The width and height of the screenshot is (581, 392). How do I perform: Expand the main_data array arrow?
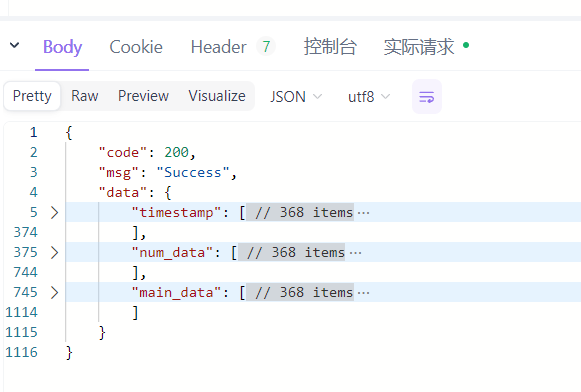(54, 292)
